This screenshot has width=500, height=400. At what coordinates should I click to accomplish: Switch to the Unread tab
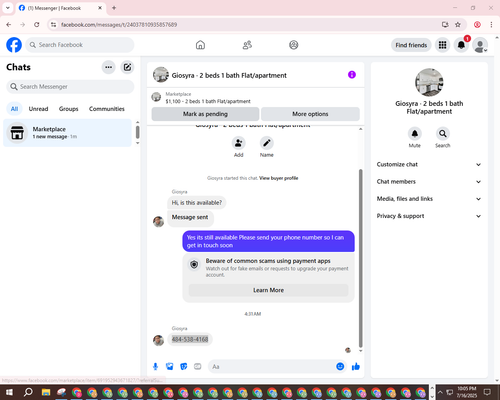coord(38,109)
